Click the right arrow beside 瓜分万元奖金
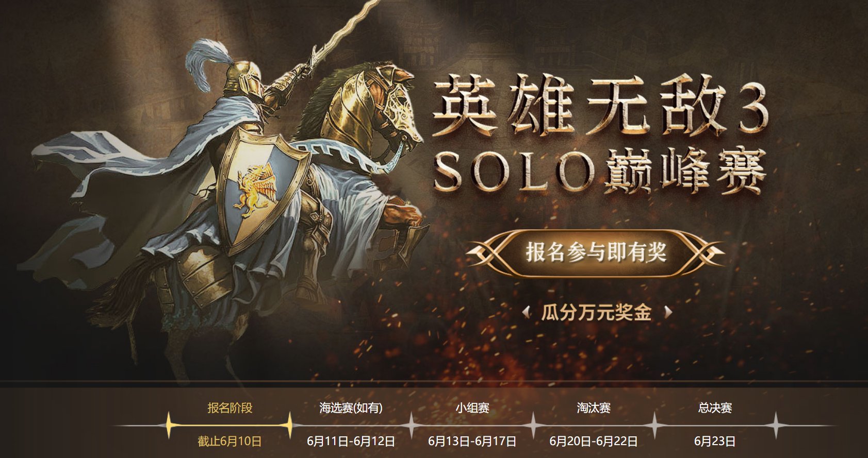The width and height of the screenshot is (868, 458). pyautogui.click(x=668, y=312)
